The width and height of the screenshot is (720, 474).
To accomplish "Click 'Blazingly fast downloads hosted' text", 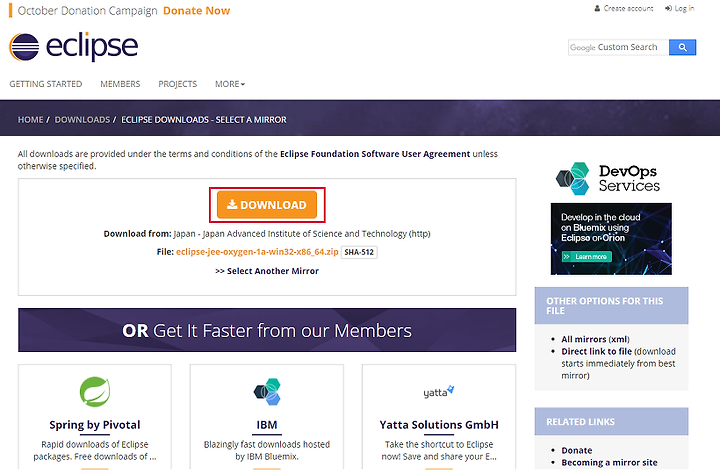I will [267, 451].
